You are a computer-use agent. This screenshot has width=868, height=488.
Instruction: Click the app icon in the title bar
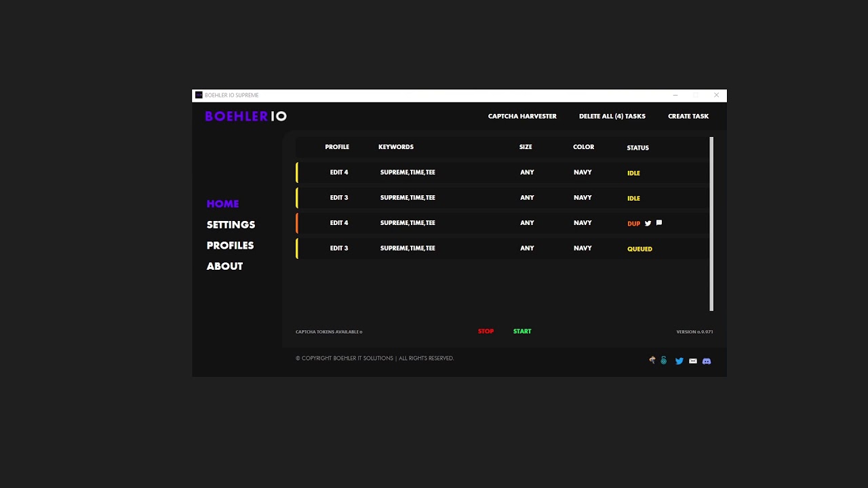tap(199, 96)
